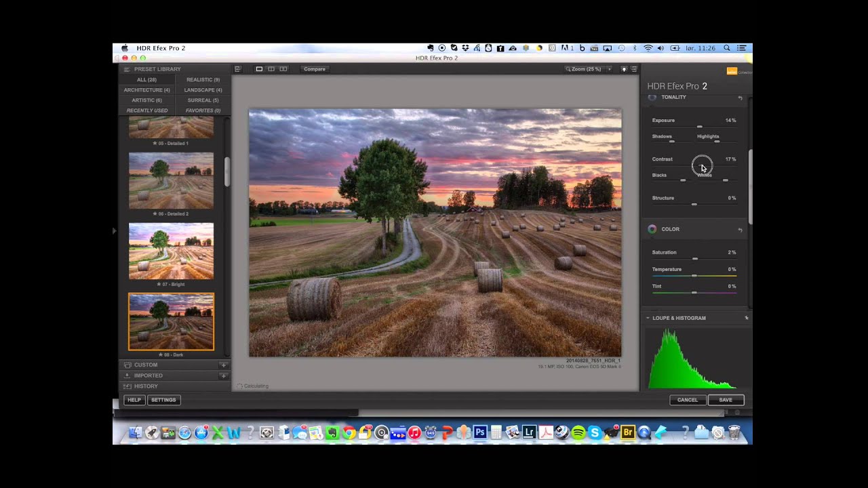Screen dimensions: 868x488
Task: Add a custom preset with plus icon
Action: coord(223,365)
